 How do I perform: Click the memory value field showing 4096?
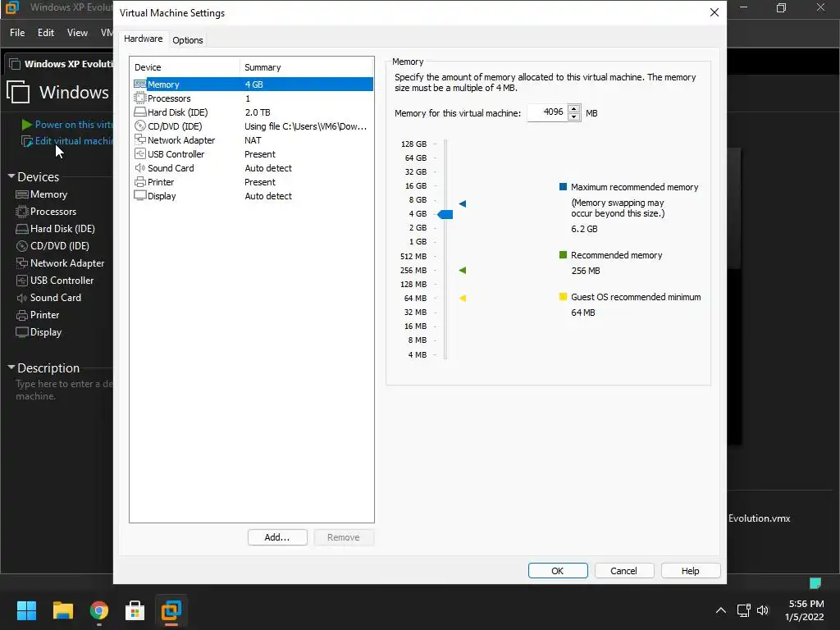(547, 112)
